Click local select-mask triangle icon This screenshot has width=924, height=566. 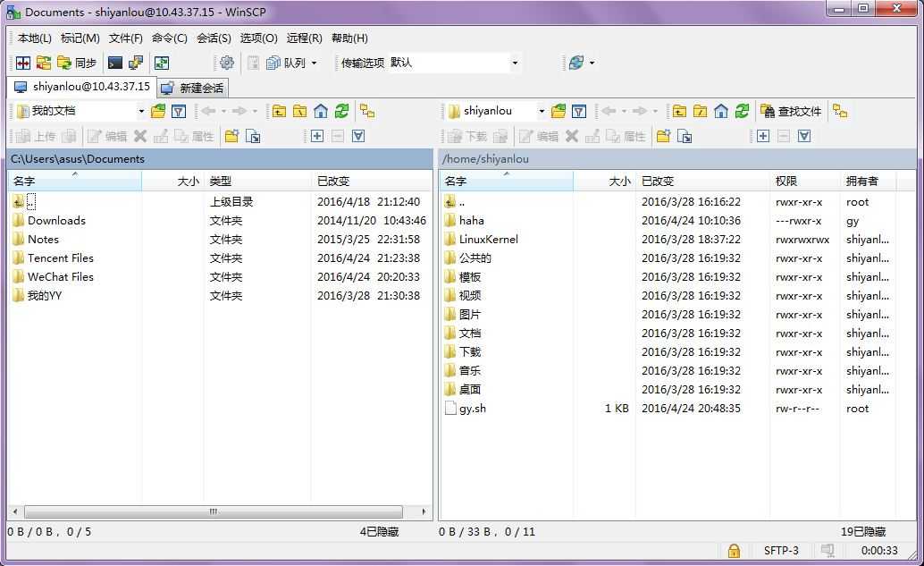click(358, 136)
